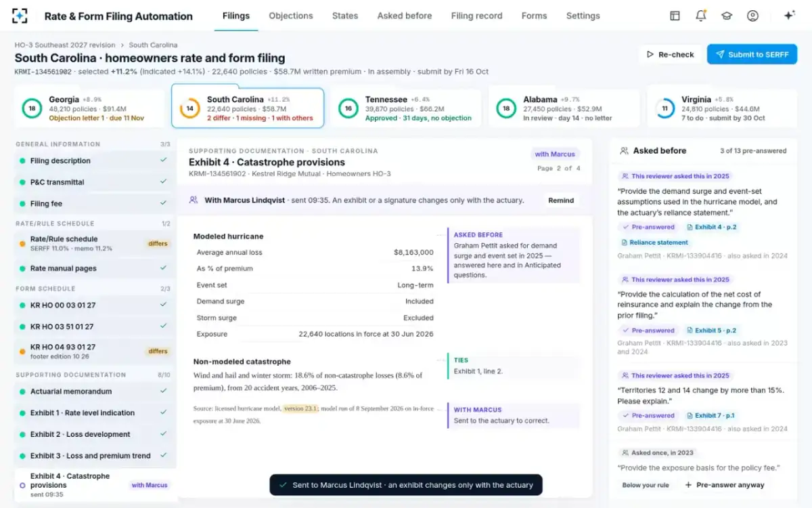Screen dimensions: 812x508
Task: Click the 'Below your rule' label
Action: pos(646,485)
